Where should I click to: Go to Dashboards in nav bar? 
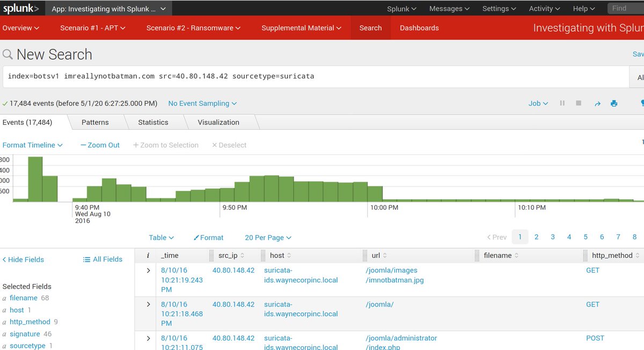pos(419,28)
